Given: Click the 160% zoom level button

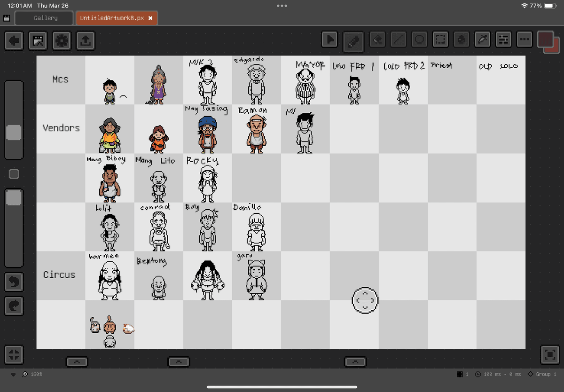Looking at the screenshot, I should [x=33, y=375].
